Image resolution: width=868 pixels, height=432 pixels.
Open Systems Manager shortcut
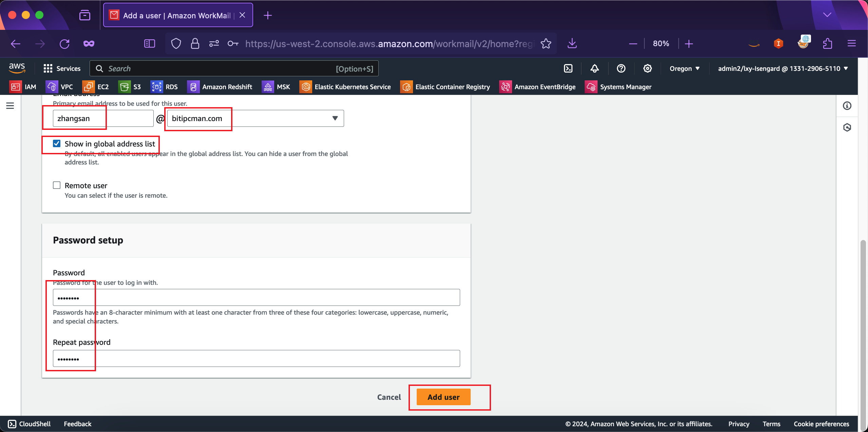click(618, 87)
